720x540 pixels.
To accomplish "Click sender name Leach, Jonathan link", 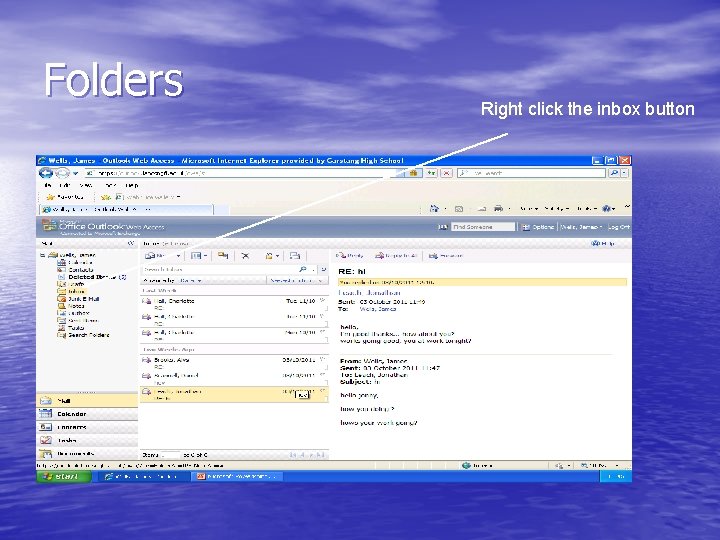I will coord(369,292).
